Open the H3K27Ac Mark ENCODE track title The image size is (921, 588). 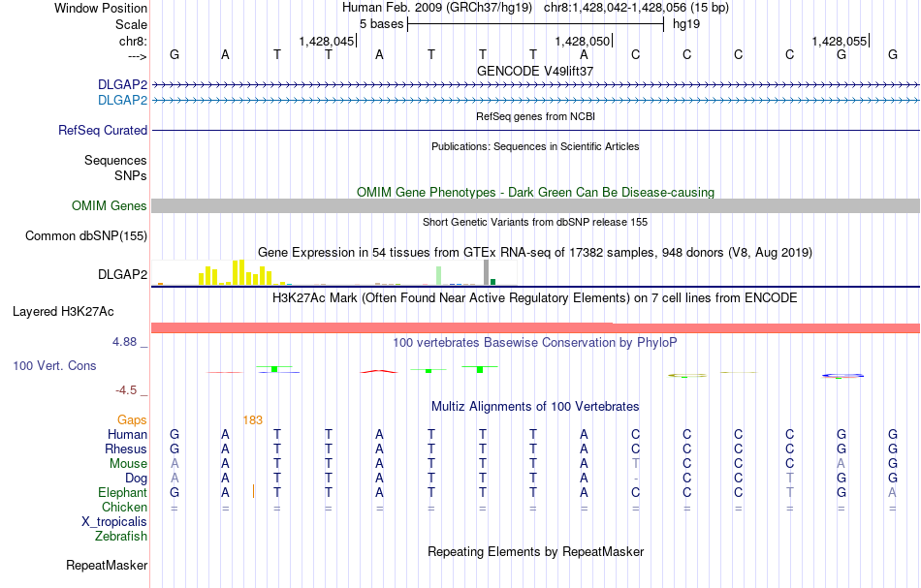535,297
